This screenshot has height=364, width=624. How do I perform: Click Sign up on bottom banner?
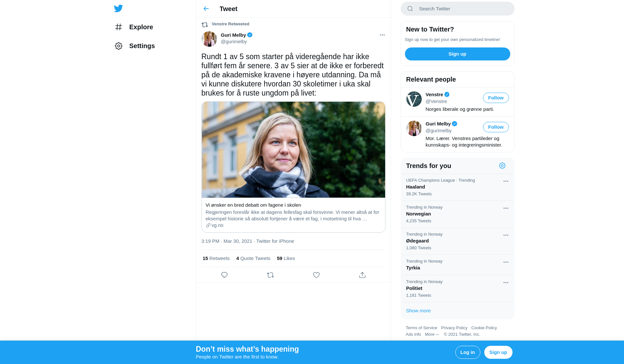[x=498, y=352]
